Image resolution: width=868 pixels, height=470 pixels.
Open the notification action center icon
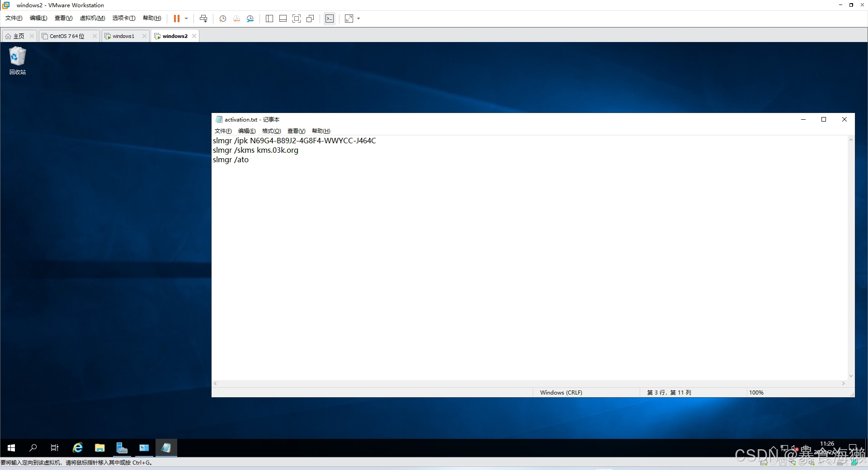853,448
